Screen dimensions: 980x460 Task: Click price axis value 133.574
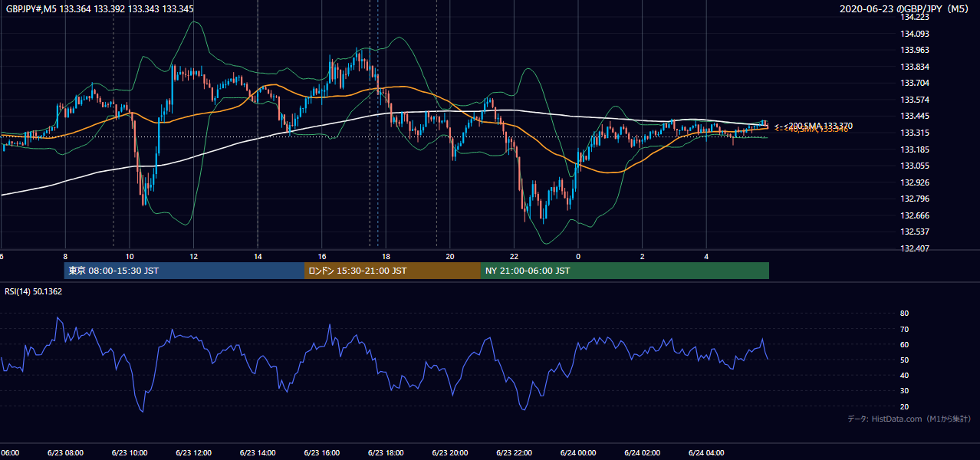point(916,100)
